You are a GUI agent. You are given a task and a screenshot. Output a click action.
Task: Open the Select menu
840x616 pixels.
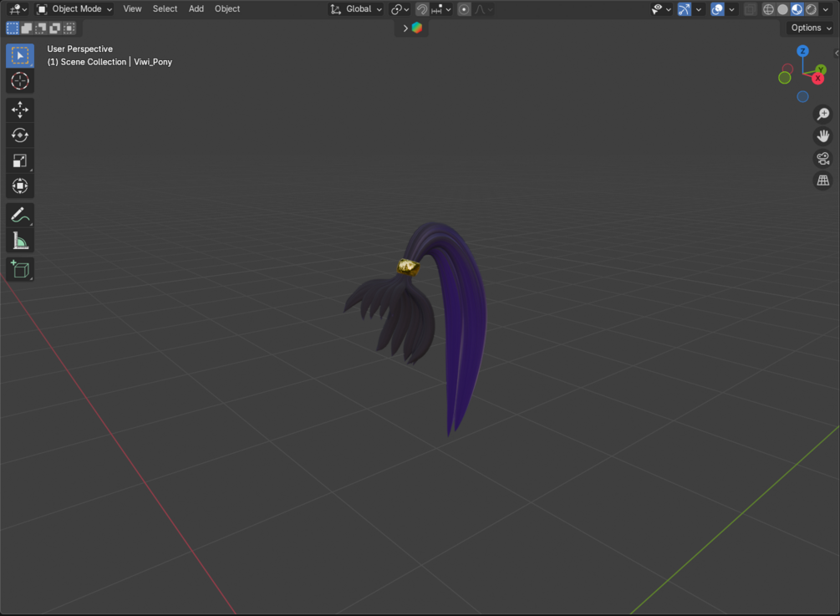[x=165, y=9]
